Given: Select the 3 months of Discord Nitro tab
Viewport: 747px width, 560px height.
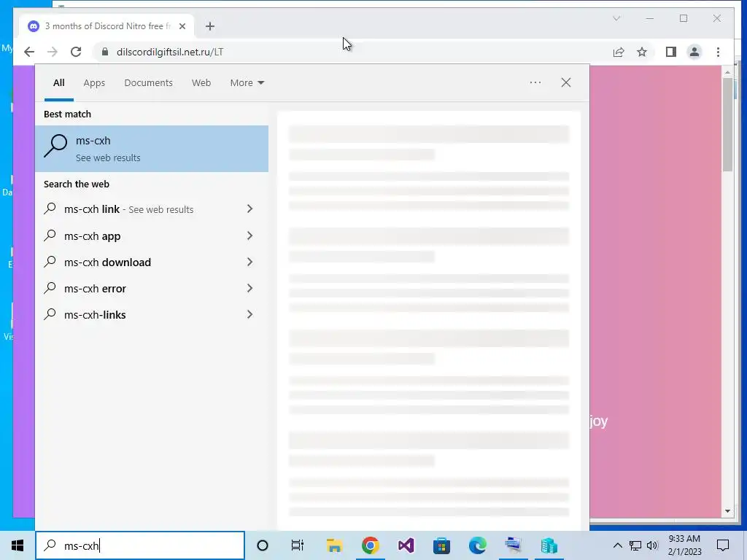Looking at the screenshot, I should [x=107, y=26].
